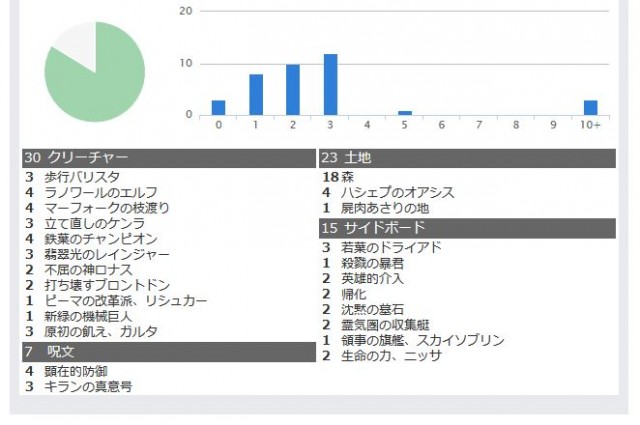640x425 pixels.
Task: Select the 英雄的介入 sideboard entry
Action: [x=373, y=279]
